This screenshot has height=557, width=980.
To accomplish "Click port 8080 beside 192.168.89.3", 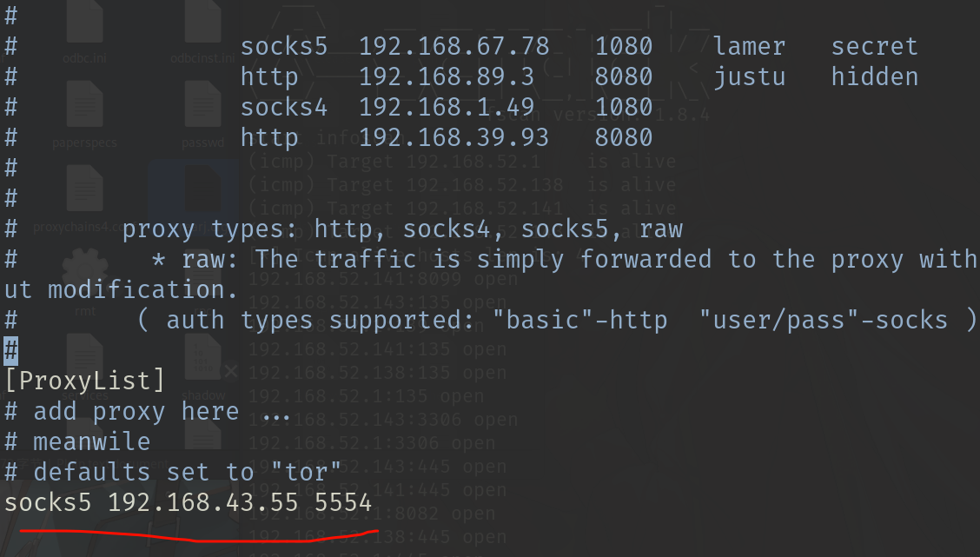I will [624, 76].
